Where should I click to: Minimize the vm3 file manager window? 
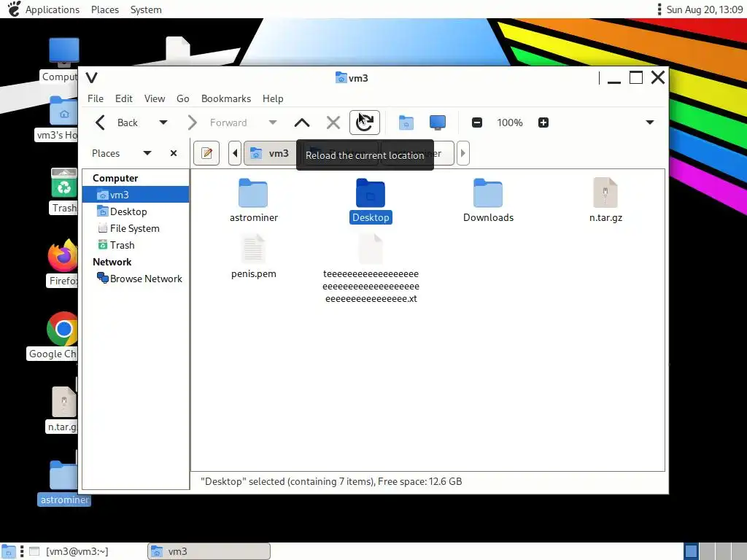[614, 77]
